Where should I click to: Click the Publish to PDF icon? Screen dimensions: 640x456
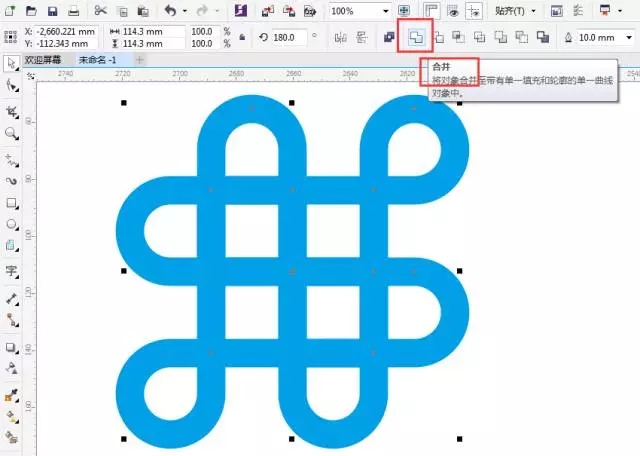[310, 11]
